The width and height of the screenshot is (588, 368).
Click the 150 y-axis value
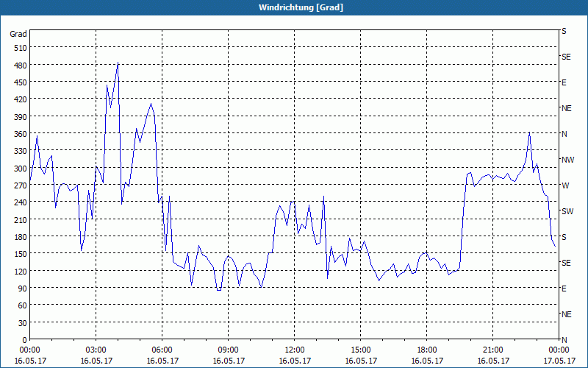tap(21, 254)
